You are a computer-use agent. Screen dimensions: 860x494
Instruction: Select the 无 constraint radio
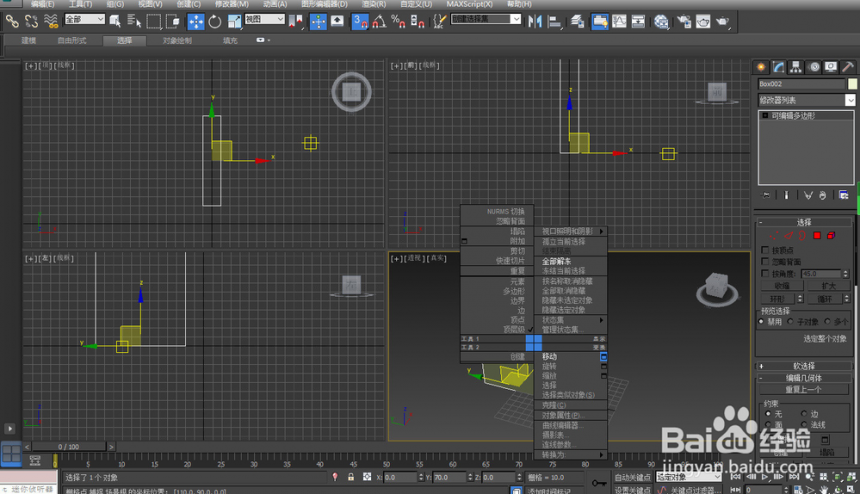(768, 413)
